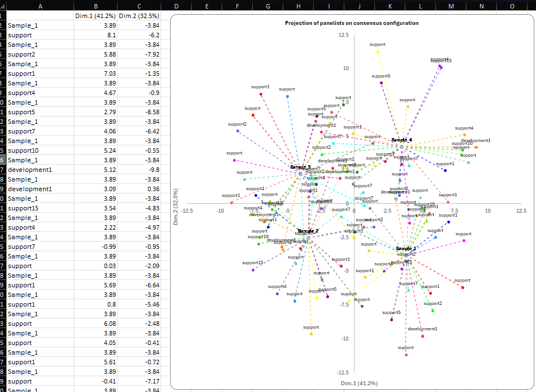Click the Sample_3 label in chart
The width and height of the screenshot is (536, 392).
pyautogui.click(x=300, y=167)
